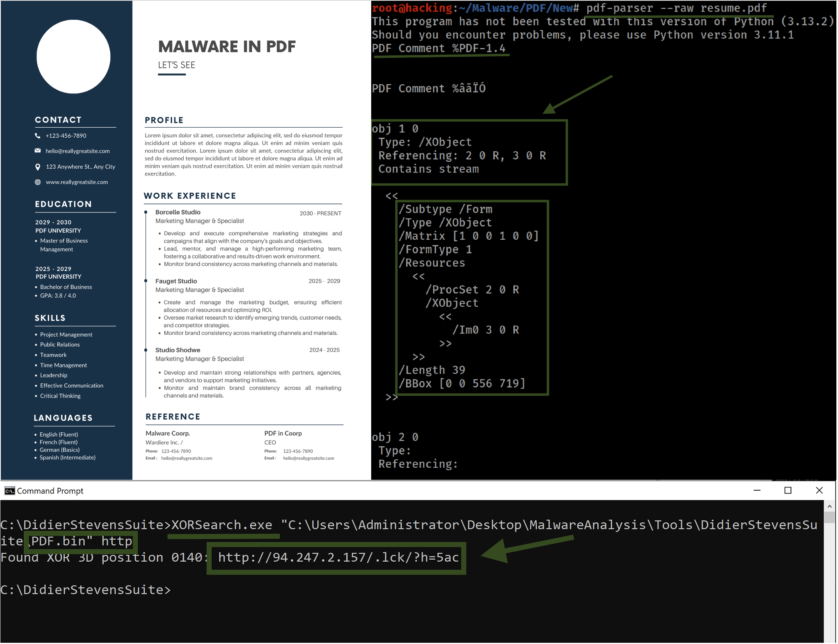Click 'PDF Comment %PDF-1.4' terminal line

point(439,49)
